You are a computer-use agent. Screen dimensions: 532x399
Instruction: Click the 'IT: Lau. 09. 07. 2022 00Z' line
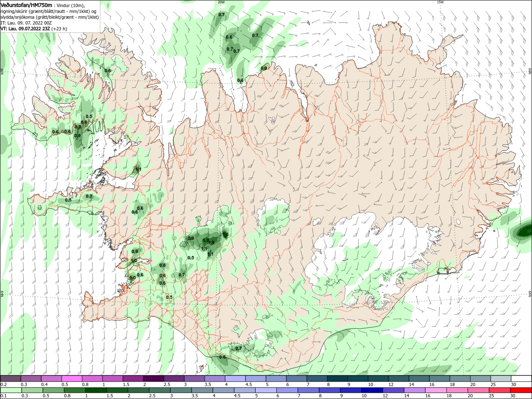click(26, 23)
